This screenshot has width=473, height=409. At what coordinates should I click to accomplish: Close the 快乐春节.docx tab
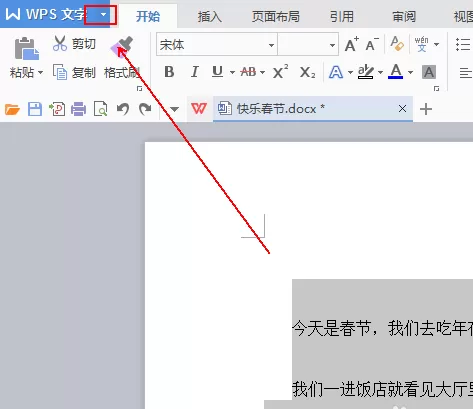click(x=402, y=108)
